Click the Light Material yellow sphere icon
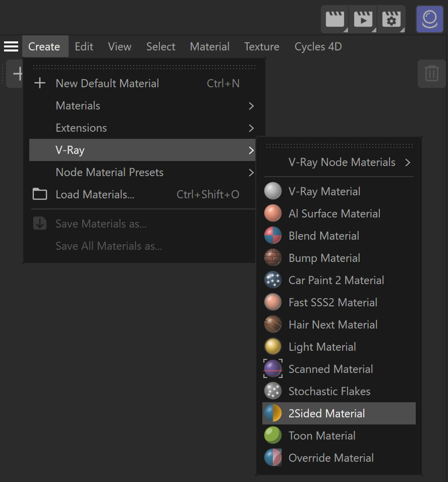448x482 pixels. pos(273,346)
